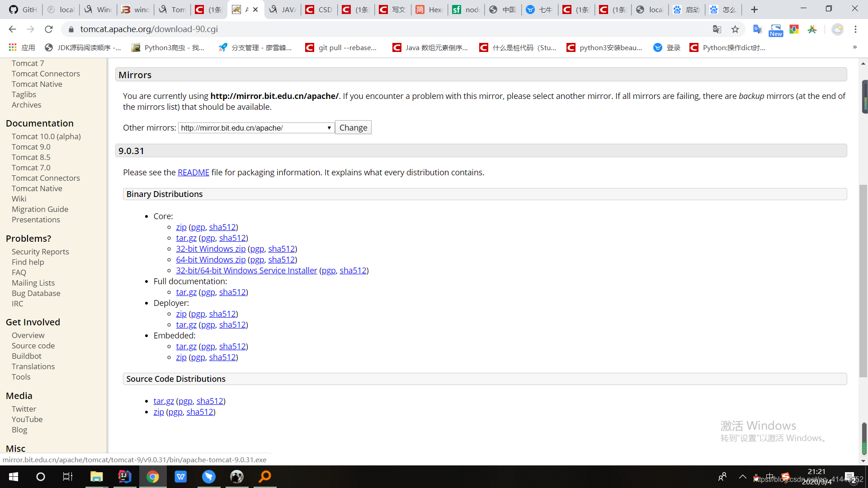Download the 64-bit Windows zip
Viewport: 868px width, 488px height.
(211, 260)
